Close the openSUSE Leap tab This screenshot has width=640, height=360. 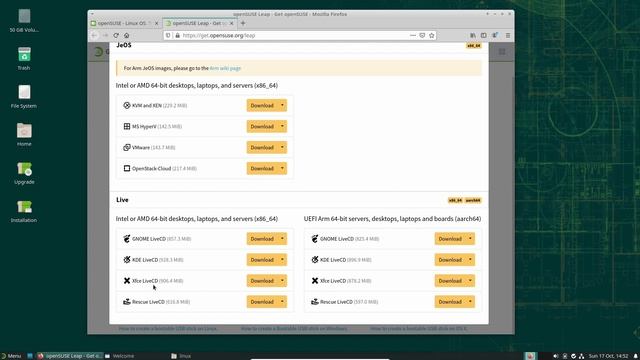tap(231, 23)
